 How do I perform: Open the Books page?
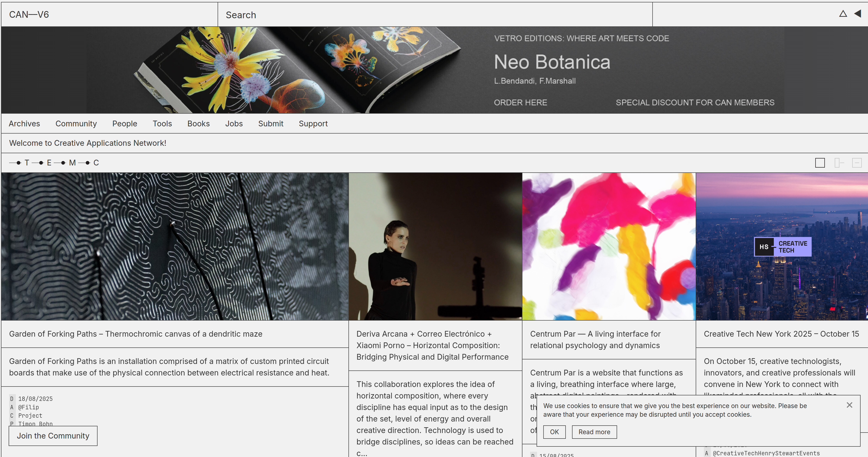coord(198,124)
